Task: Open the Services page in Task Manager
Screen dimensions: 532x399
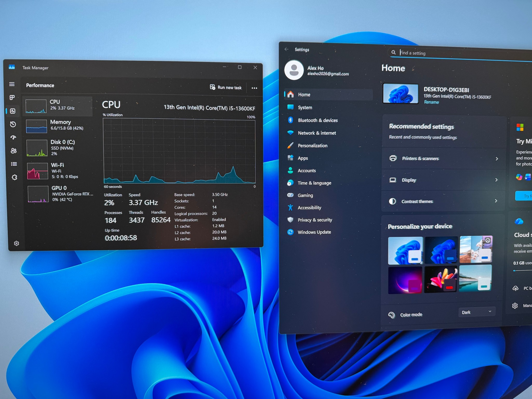Action: pyautogui.click(x=15, y=177)
